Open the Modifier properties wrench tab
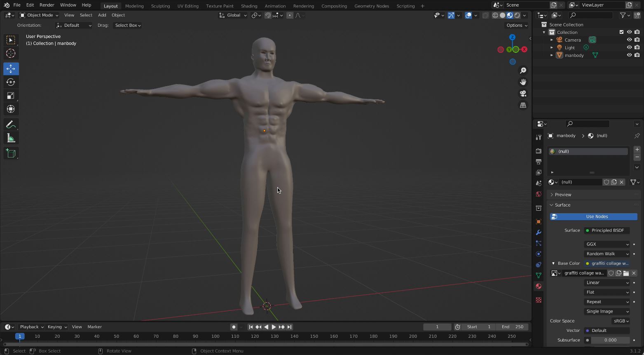 coord(539,233)
